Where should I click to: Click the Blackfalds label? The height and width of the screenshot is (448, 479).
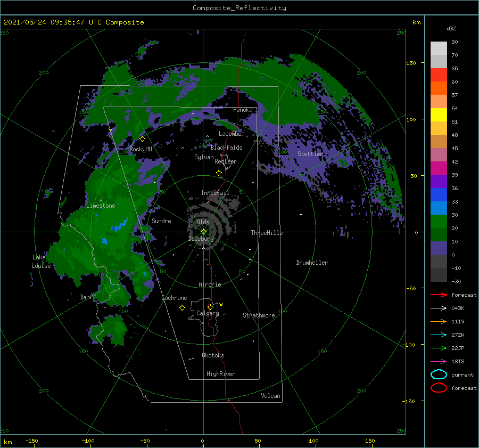coord(226,148)
